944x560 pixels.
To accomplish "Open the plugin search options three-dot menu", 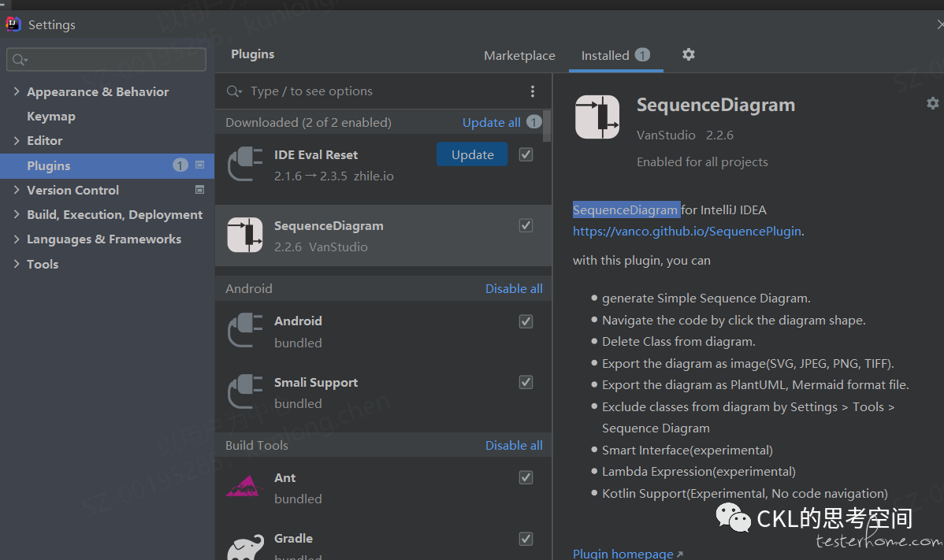I will tap(532, 91).
